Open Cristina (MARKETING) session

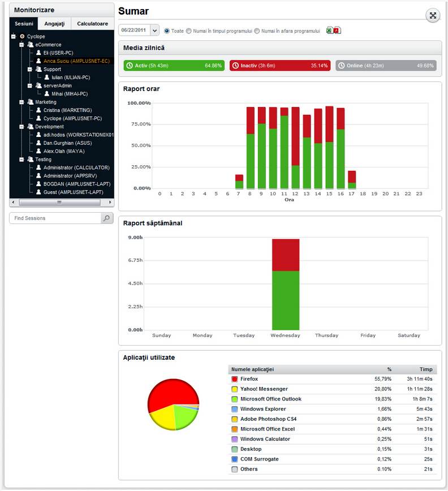67,110
